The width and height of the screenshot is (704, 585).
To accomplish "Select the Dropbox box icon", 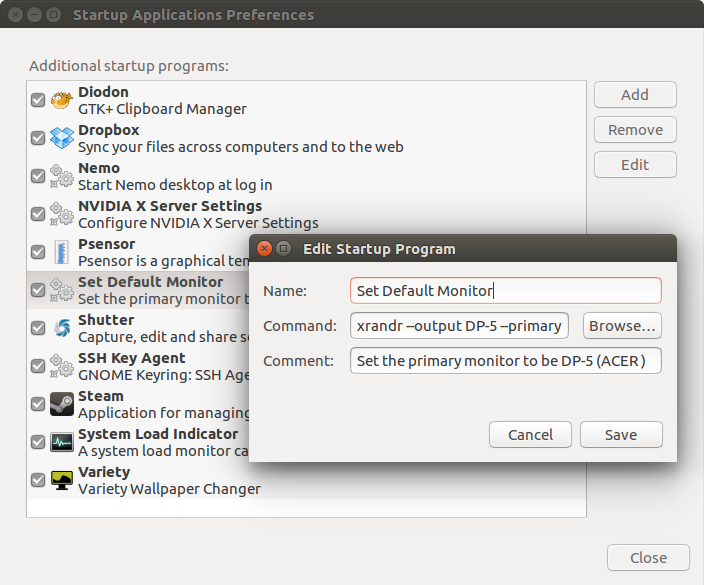I will (62, 137).
